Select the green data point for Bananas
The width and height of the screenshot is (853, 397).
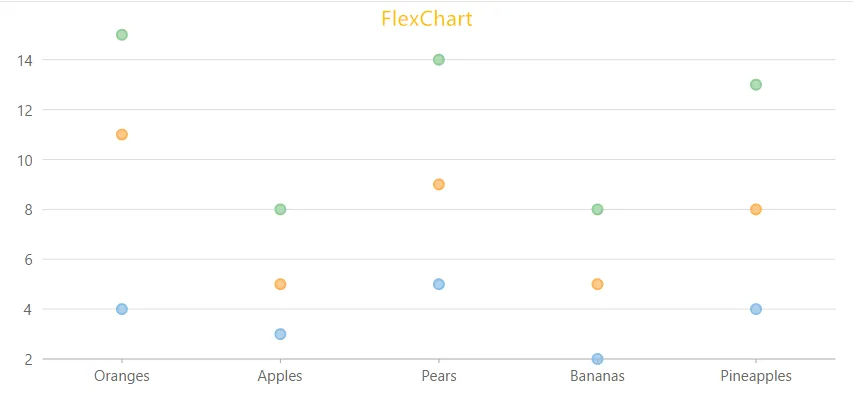coord(597,209)
